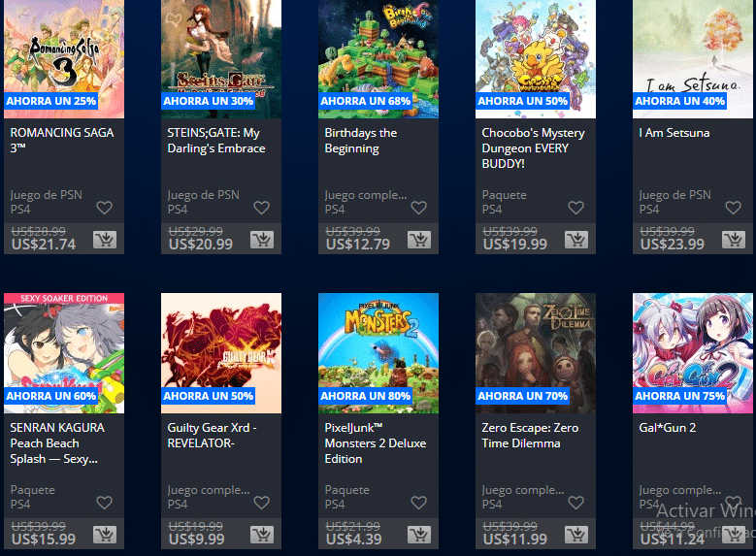Add SENRAN KAGURA Peach Beach Splash to cart
The image size is (756, 556).
coord(105,535)
